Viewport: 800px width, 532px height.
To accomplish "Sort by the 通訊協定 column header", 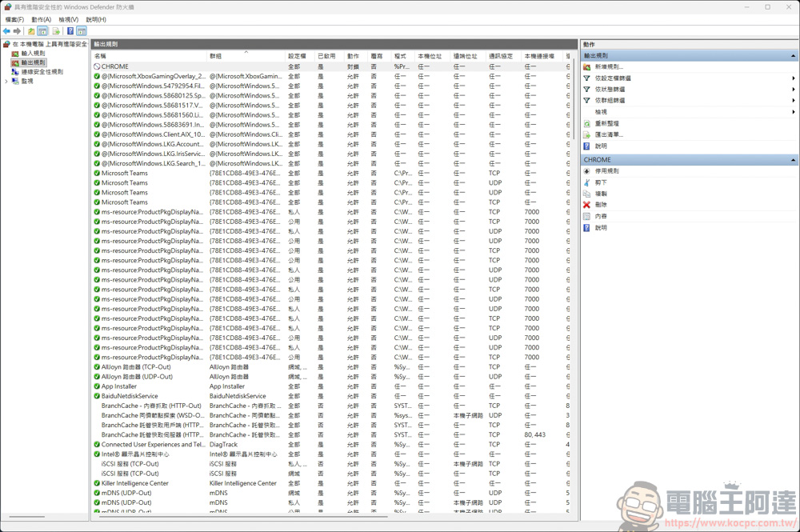I will [504, 56].
